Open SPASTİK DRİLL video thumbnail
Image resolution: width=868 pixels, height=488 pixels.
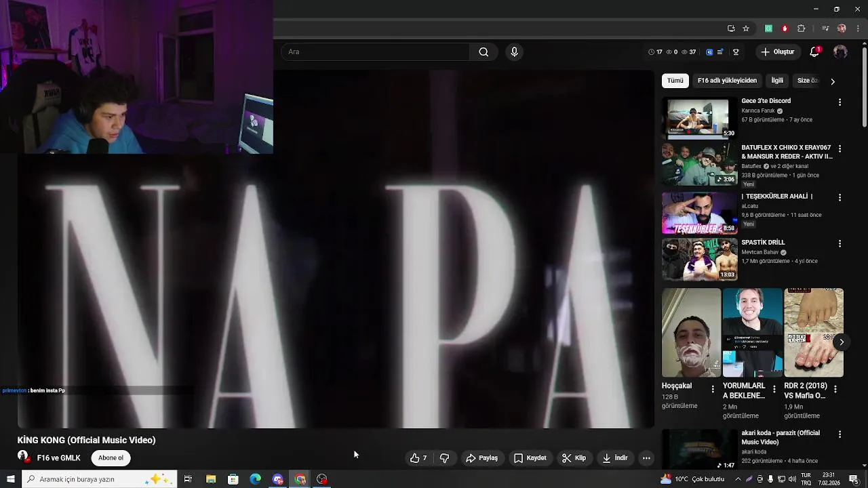coord(699,259)
